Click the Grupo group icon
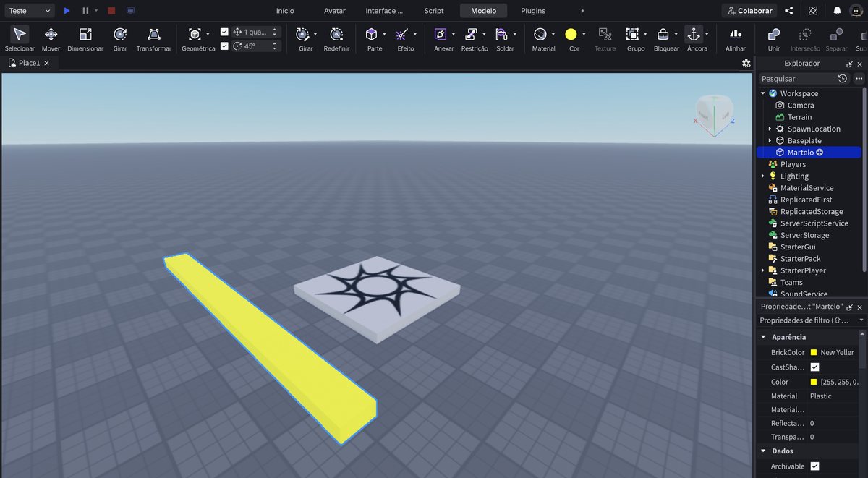The width and height of the screenshot is (868, 478). [632, 34]
